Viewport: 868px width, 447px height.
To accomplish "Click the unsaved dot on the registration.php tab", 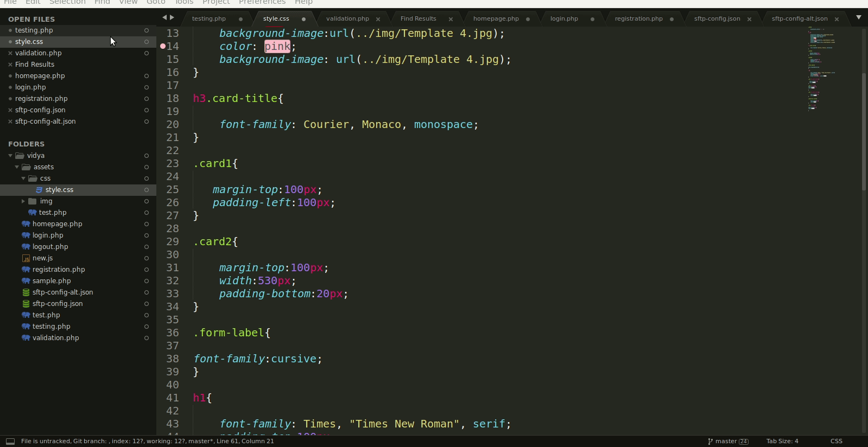I will 671,19.
